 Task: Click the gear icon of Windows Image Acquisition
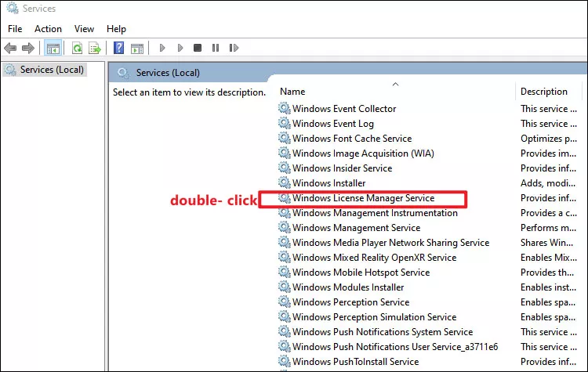point(285,153)
